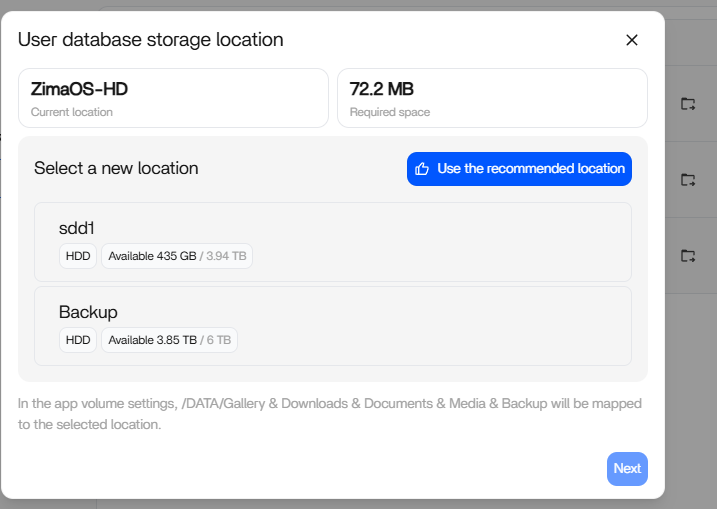Click the middle folder-move icon behind dialog
Image resolution: width=717 pixels, height=509 pixels.
(688, 180)
